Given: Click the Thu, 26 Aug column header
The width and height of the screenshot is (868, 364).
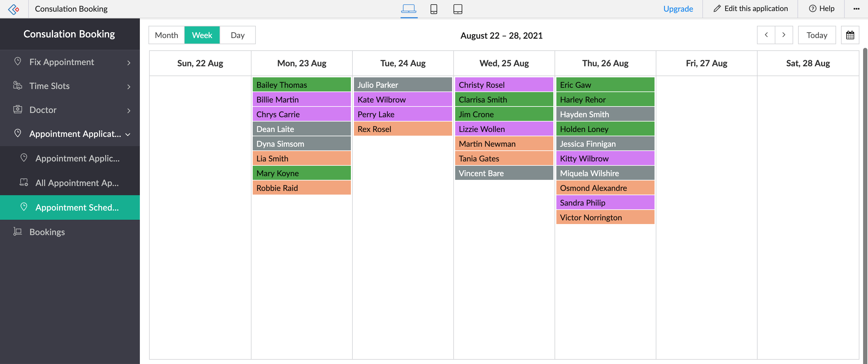Looking at the screenshot, I should point(605,63).
